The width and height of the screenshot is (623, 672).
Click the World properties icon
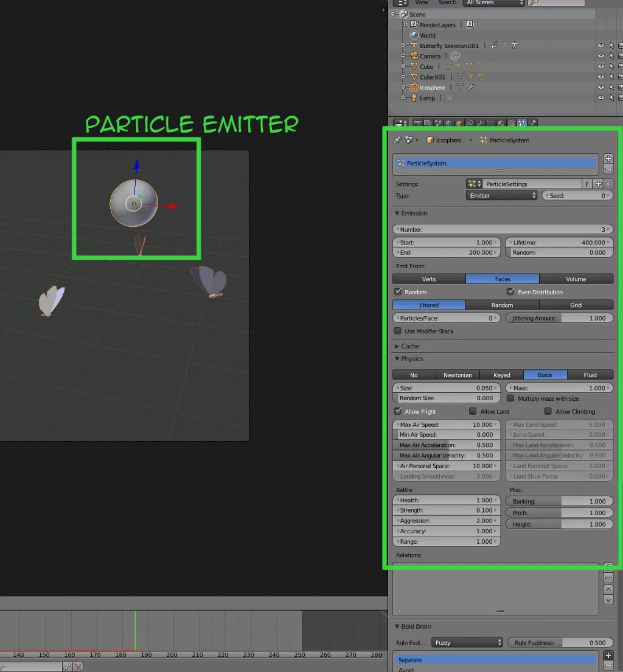(448, 123)
